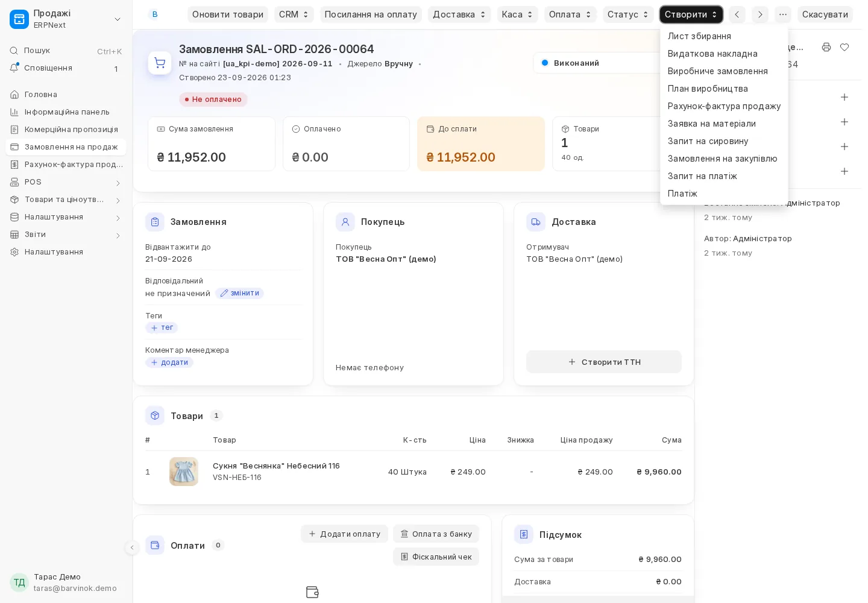This screenshot has height=603, width=868.
Task: Click Посилання на оплату button
Action: pos(371,14)
